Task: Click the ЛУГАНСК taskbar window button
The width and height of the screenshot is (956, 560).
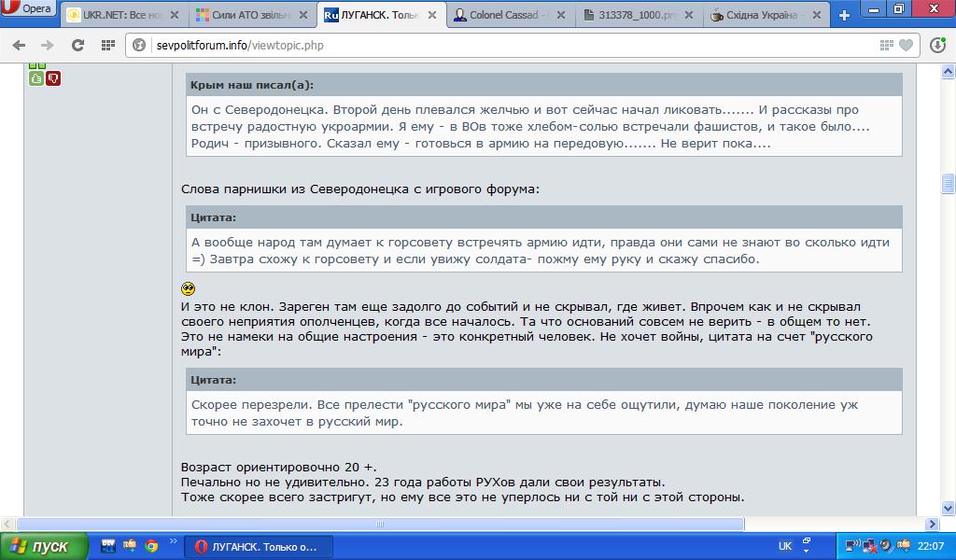Action: point(259,546)
